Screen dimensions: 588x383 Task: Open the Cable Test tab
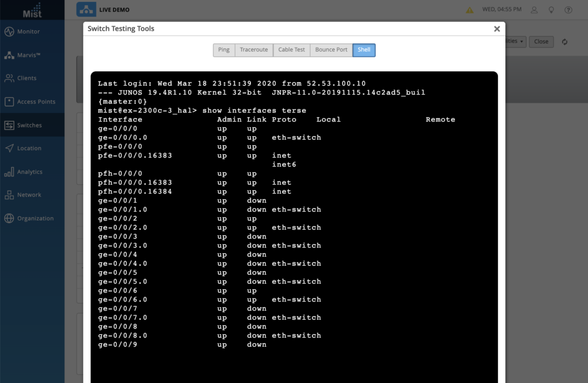tap(291, 50)
